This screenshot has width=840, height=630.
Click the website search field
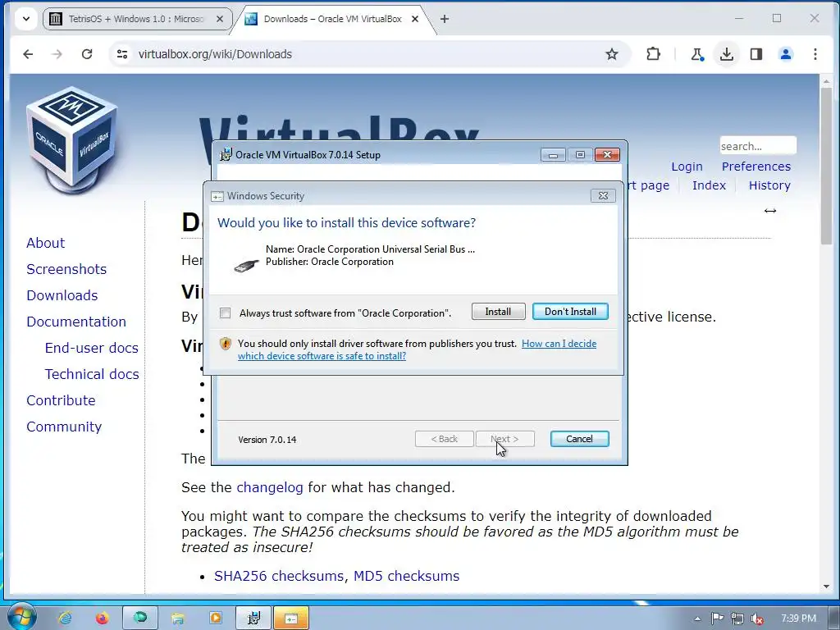point(758,146)
